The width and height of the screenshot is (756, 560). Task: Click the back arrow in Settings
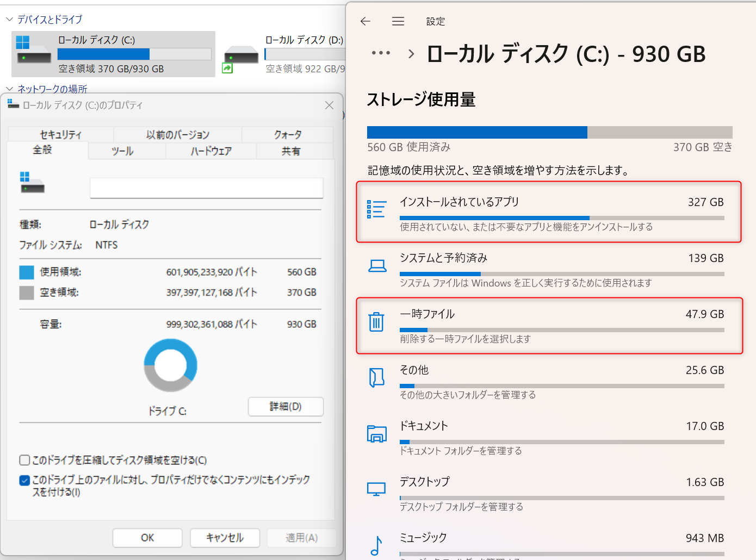pos(365,21)
